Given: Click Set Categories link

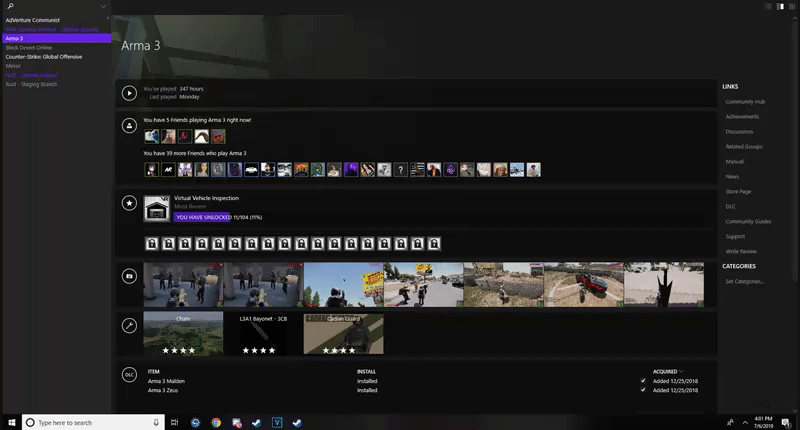Looking at the screenshot, I should click(744, 282).
